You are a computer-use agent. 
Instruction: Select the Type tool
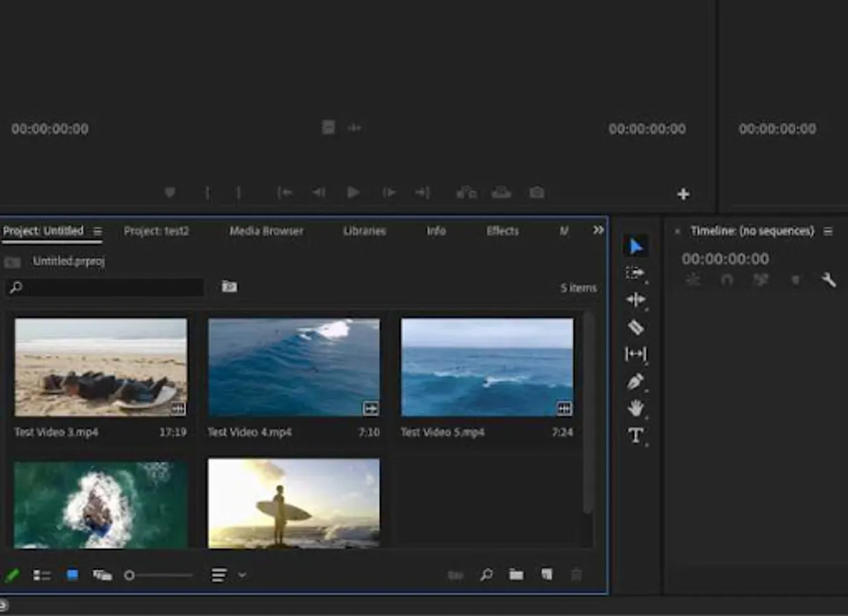coord(635,435)
